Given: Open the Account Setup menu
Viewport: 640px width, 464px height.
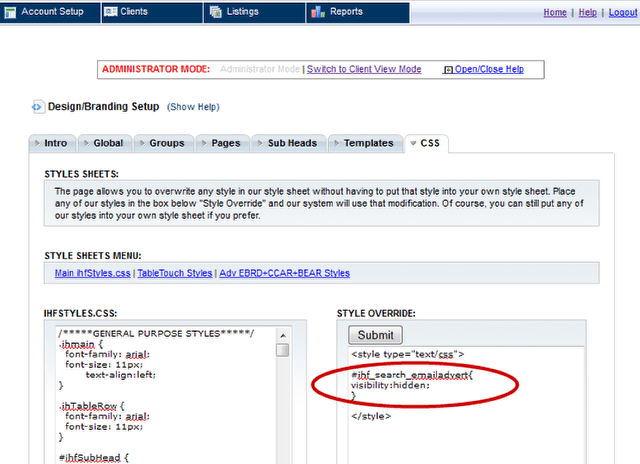Looking at the screenshot, I should click(x=50, y=12).
